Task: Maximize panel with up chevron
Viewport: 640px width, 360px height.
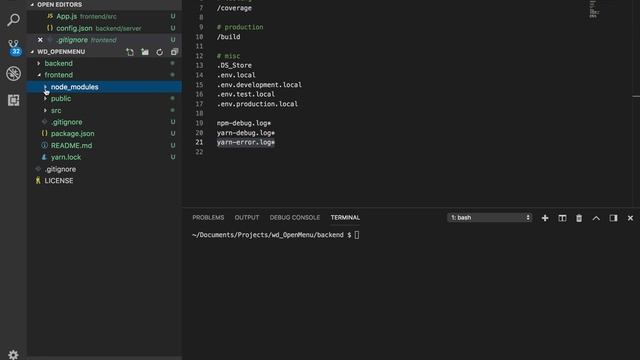Action: [596, 218]
